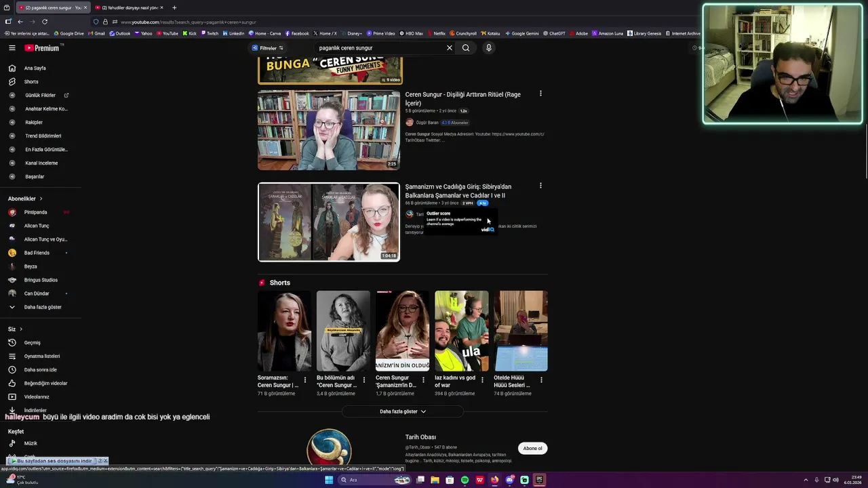Click in the YouTube search field
Image resolution: width=868 pixels, height=488 pixels.
[x=380, y=48]
